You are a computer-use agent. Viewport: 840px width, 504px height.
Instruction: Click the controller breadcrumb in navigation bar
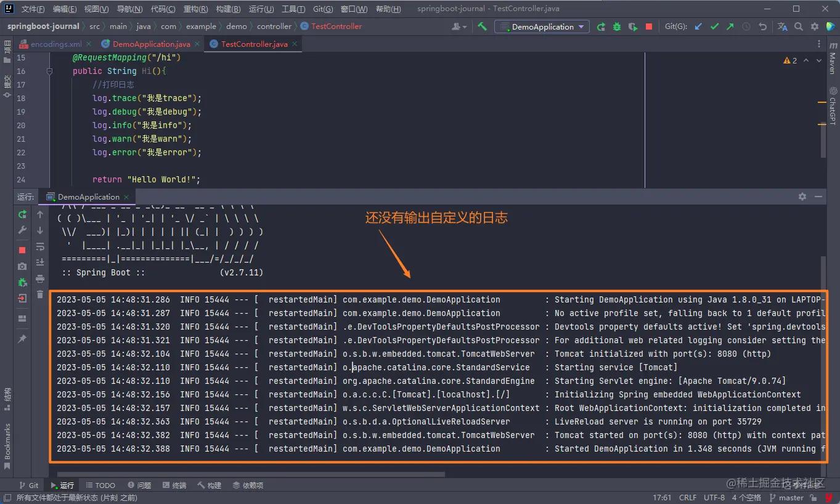[x=274, y=26]
